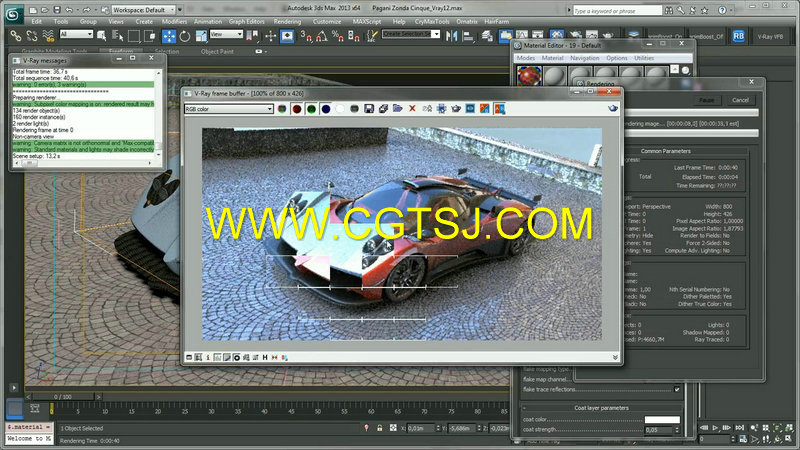Click the binoculars search icon in title bar

pos(668,10)
